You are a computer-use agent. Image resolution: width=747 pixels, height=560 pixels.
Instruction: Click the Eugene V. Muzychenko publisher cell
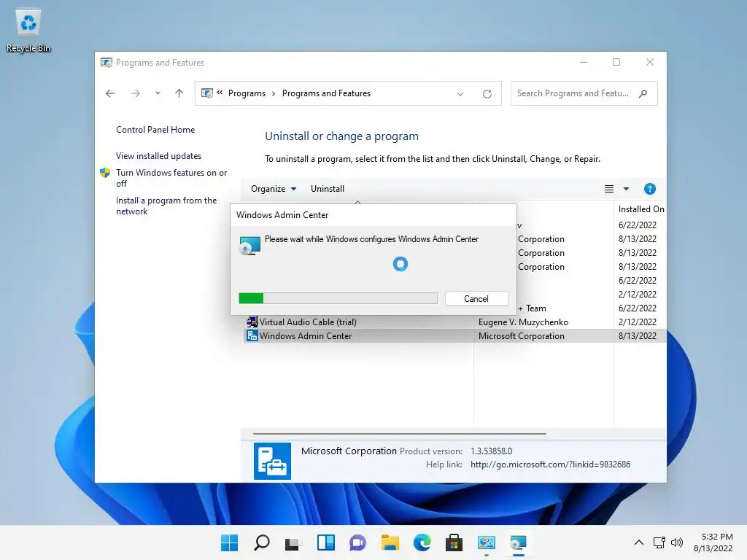pos(523,322)
